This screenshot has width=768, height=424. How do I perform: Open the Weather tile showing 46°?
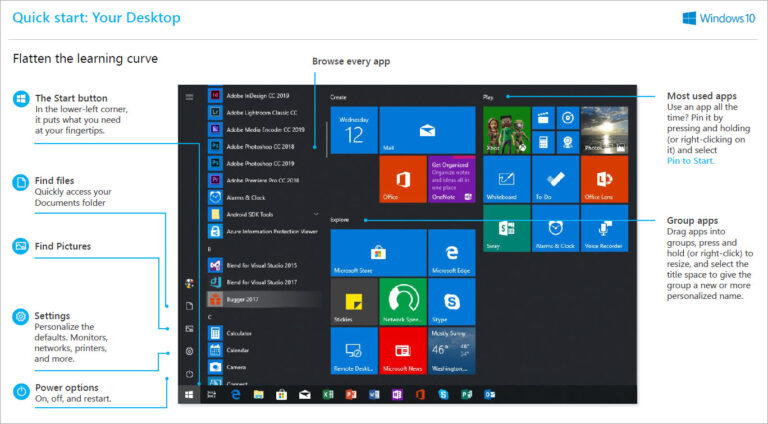451,349
